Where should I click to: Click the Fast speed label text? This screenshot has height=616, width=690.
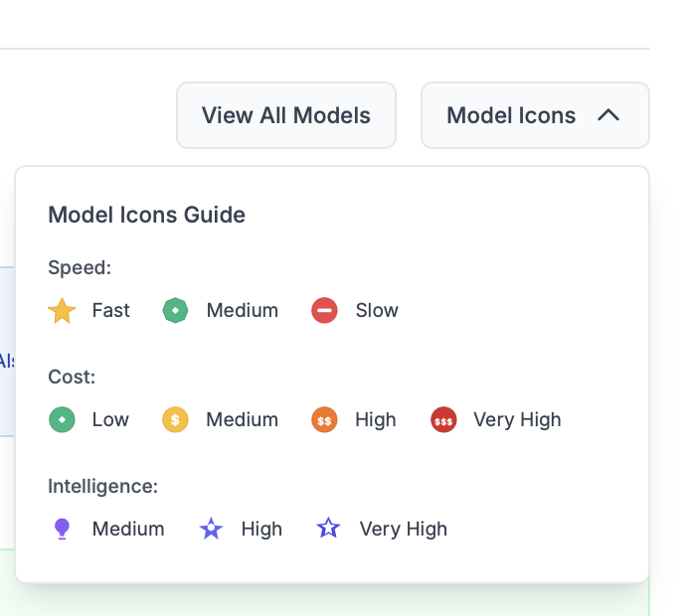[x=111, y=311]
